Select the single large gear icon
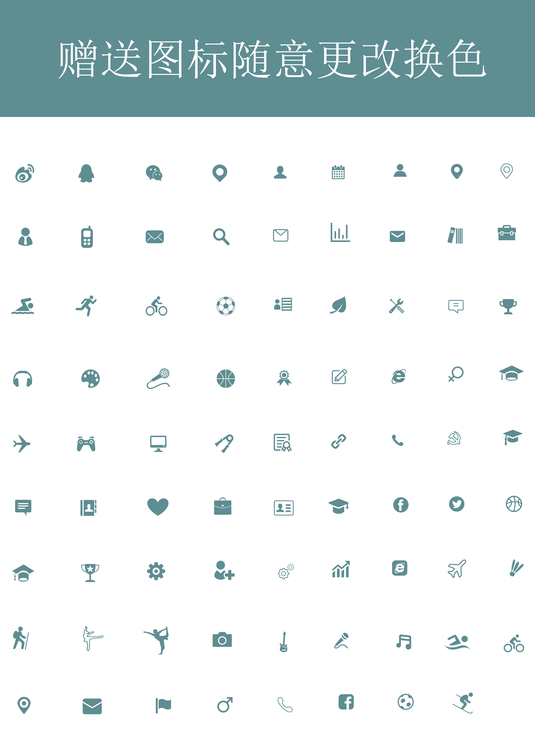Image resolution: width=535 pixels, height=756 pixels. 156,571
